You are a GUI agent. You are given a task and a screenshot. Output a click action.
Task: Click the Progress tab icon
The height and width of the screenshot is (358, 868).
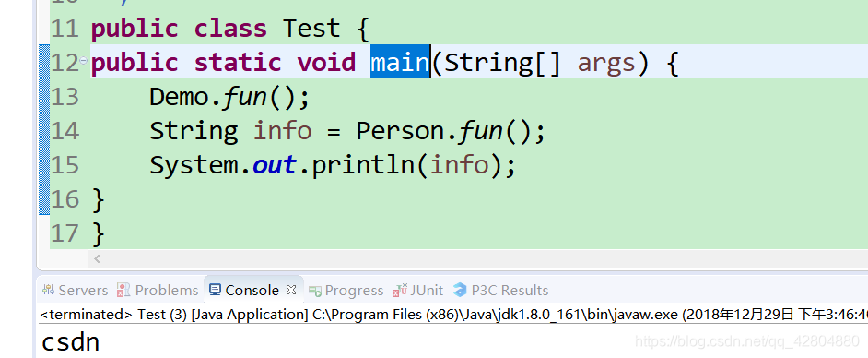click(315, 291)
